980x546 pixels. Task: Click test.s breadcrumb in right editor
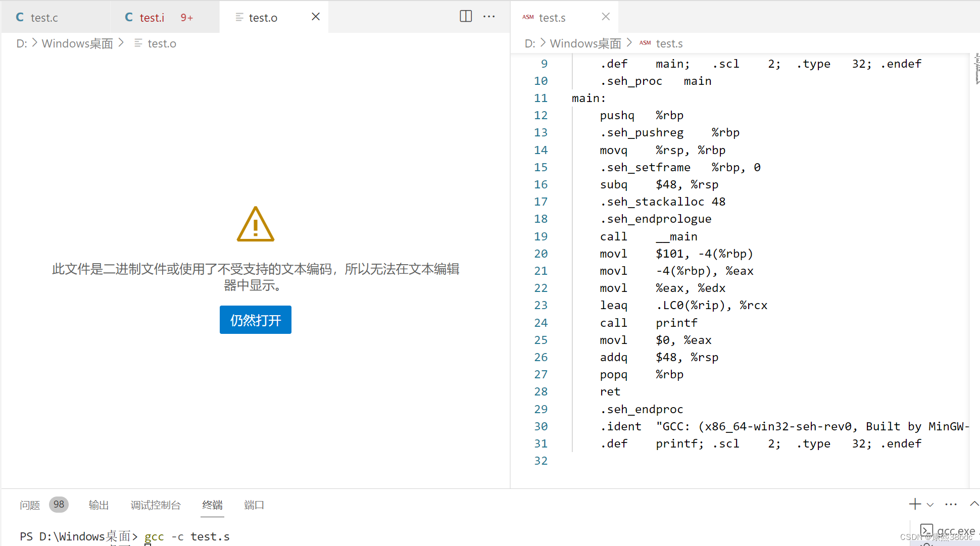(x=669, y=43)
